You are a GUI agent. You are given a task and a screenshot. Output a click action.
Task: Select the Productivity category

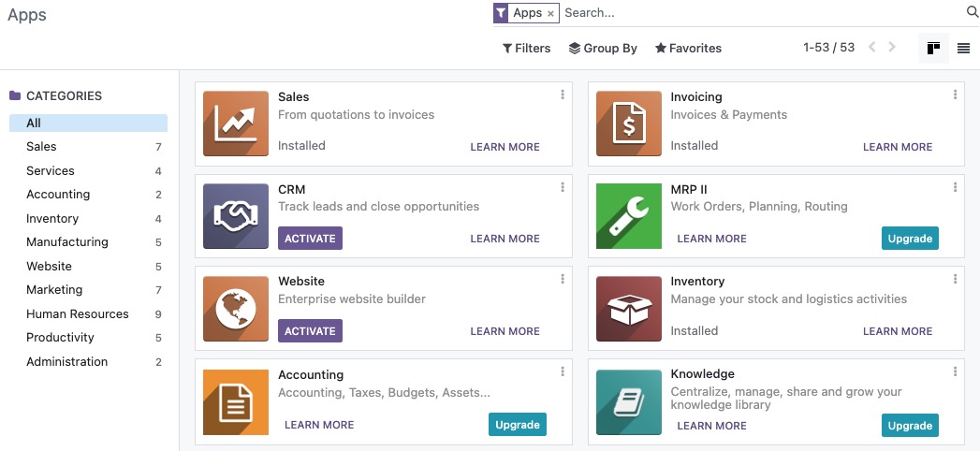pyautogui.click(x=88, y=337)
